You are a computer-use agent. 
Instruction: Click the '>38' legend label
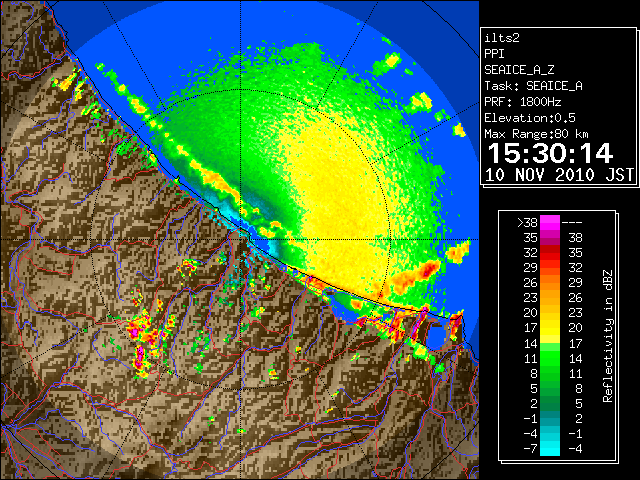527,222
